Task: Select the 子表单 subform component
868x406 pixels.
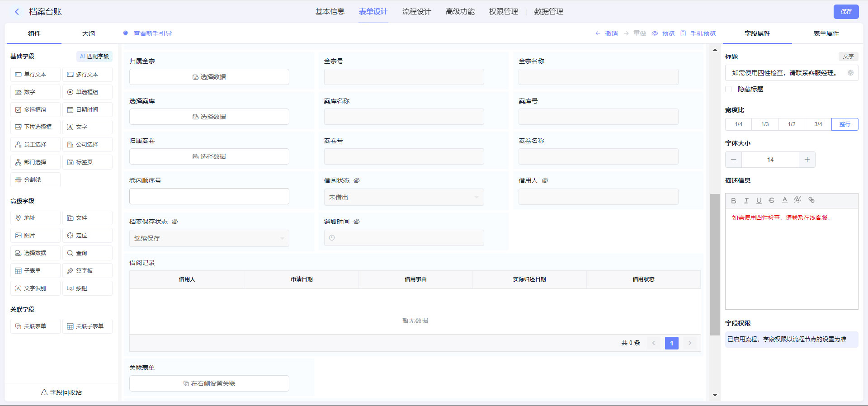Action: click(x=35, y=270)
